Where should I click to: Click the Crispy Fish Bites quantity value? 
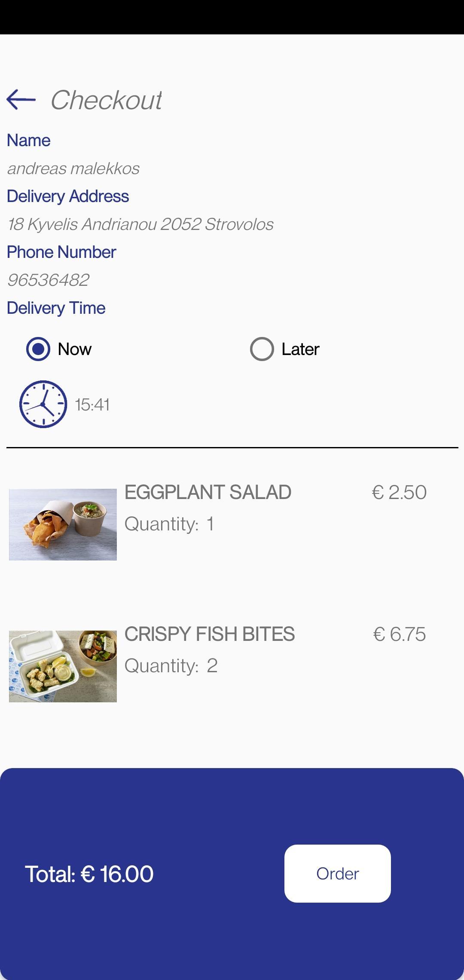[x=212, y=666]
